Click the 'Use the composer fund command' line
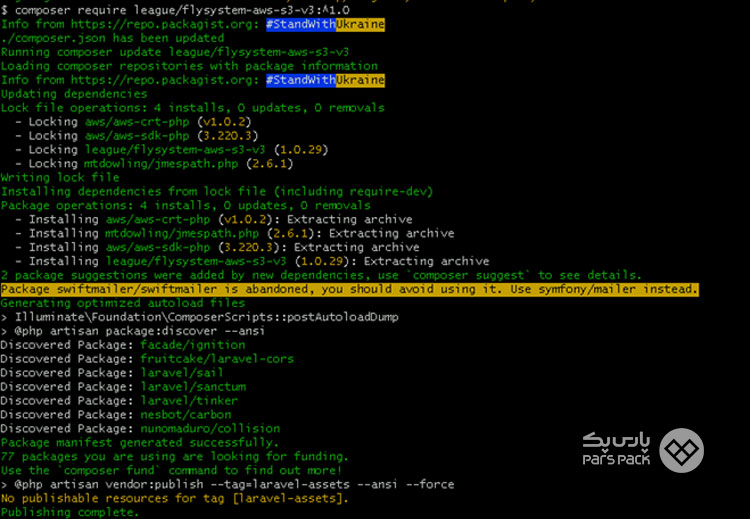 click(x=172, y=470)
